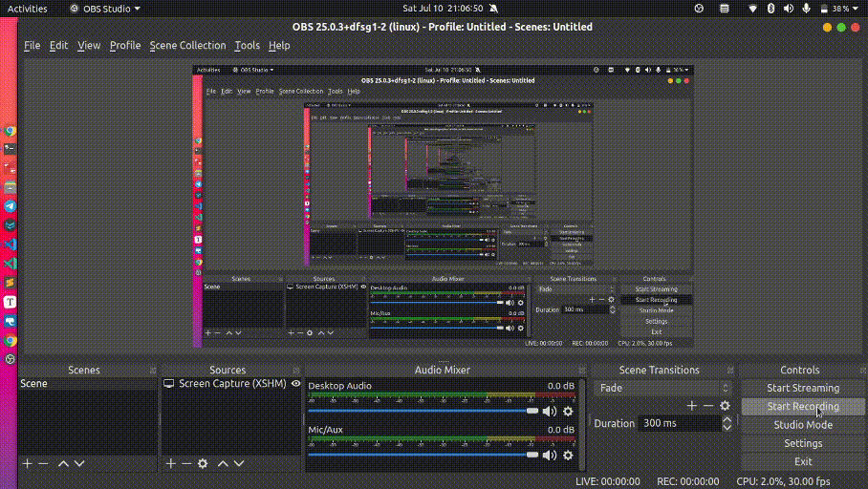Screen dimensions: 868x489
Task: Mute Mic/Aux speaker icon
Action: click(x=549, y=455)
